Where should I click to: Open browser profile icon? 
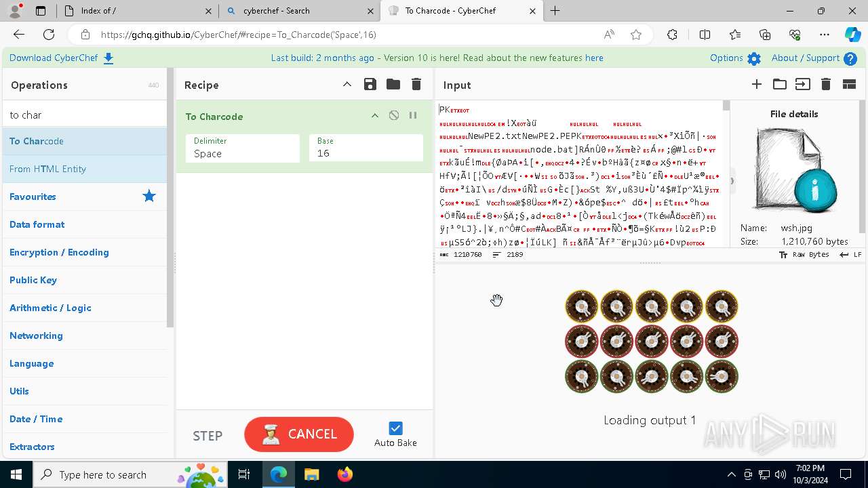click(16, 11)
